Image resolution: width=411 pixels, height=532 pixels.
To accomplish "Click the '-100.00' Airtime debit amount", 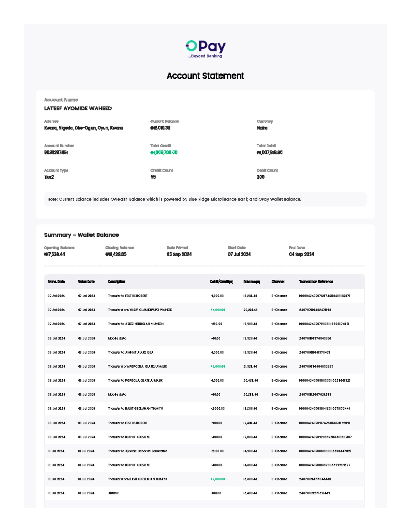I will pos(216,493).
